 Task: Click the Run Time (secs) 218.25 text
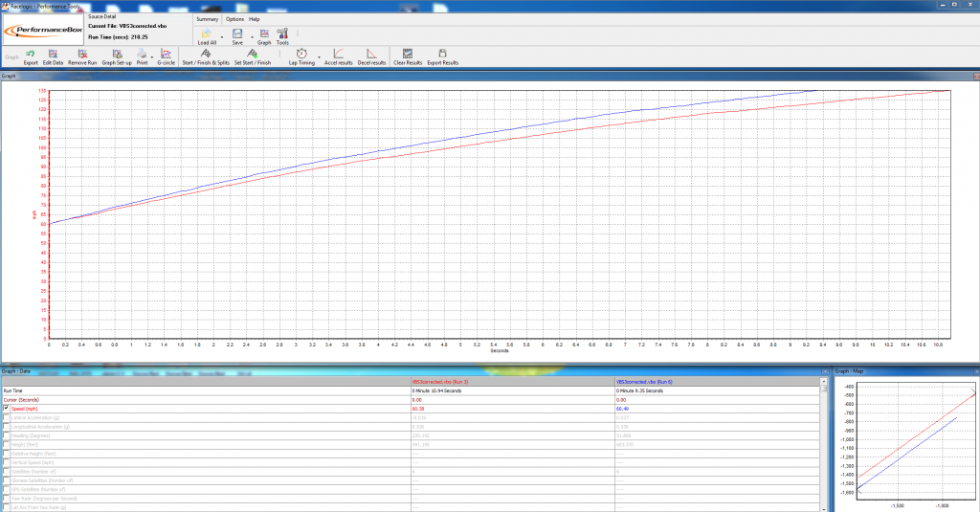tap(118, 37)
